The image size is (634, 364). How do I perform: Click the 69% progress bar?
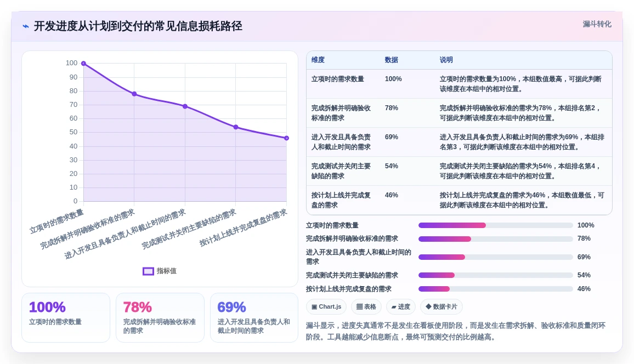(x=495, y=257)
